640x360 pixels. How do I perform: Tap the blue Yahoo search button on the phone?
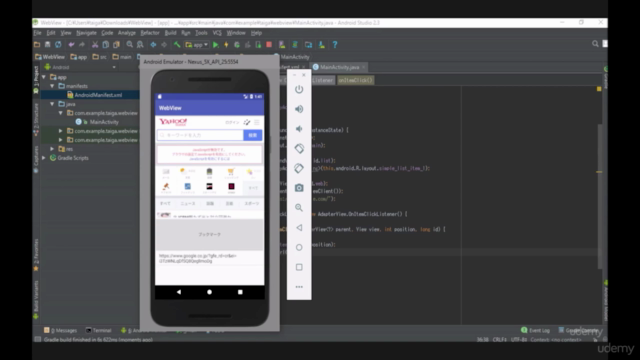(x=253, y=135)
